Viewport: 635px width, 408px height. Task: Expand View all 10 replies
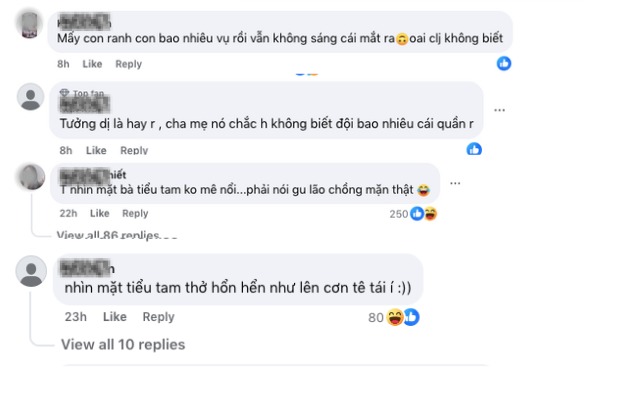tap(123, 344)
